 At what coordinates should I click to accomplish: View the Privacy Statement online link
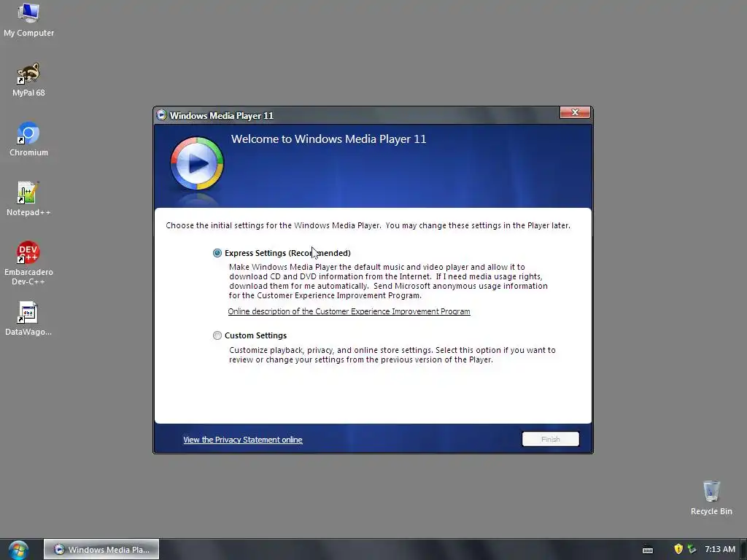point(242,440)
